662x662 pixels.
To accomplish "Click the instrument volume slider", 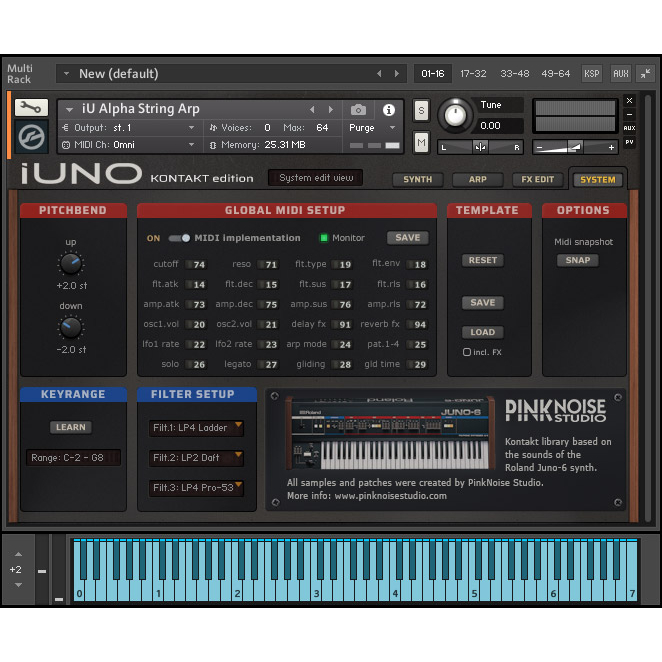I will click(x=575, y=147).
